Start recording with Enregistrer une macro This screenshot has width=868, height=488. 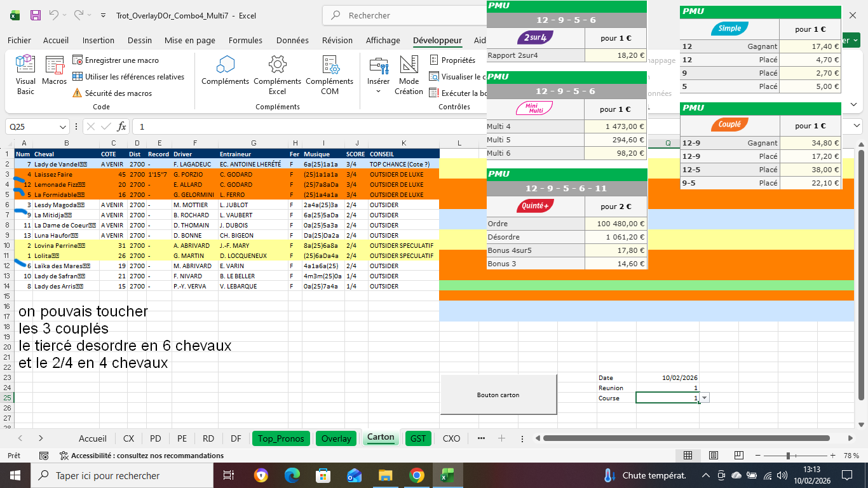point(116,60)
